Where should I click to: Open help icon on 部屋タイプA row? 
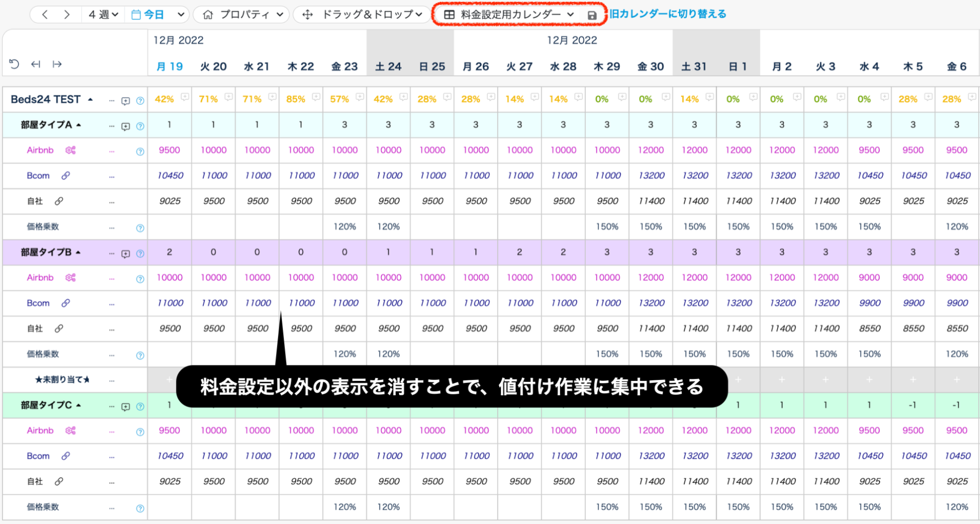(140, 126)
